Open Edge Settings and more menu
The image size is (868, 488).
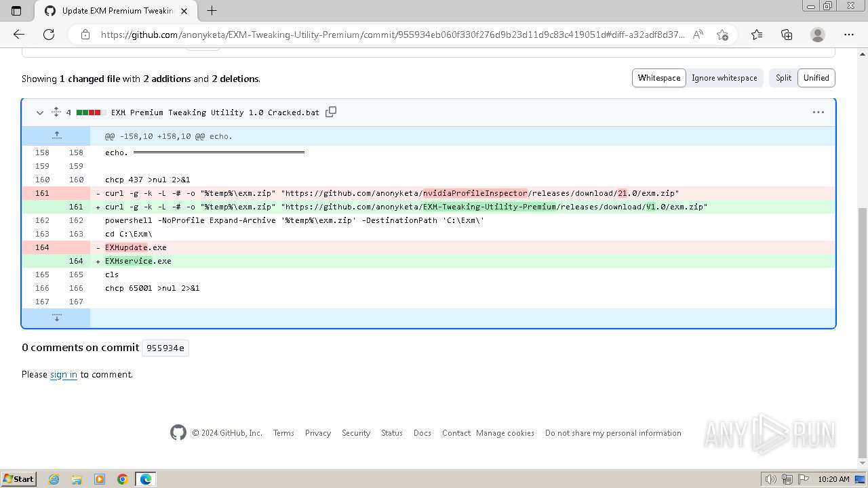(849, 35)
